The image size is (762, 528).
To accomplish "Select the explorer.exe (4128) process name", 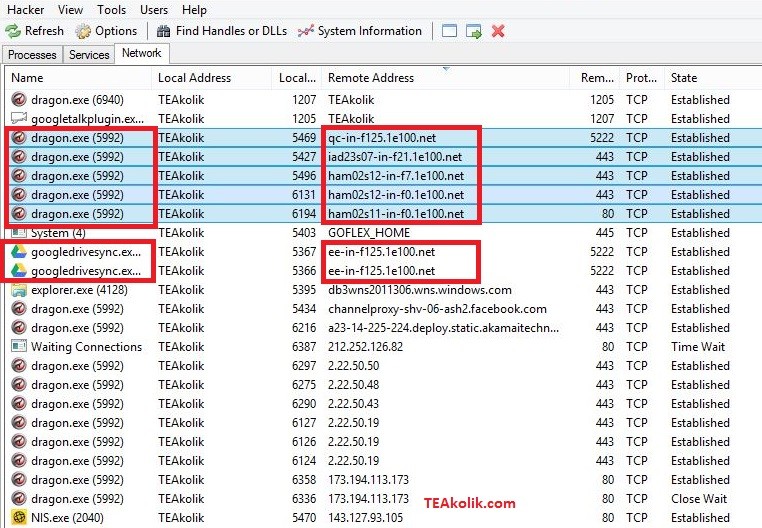I will tap(79, 290).
